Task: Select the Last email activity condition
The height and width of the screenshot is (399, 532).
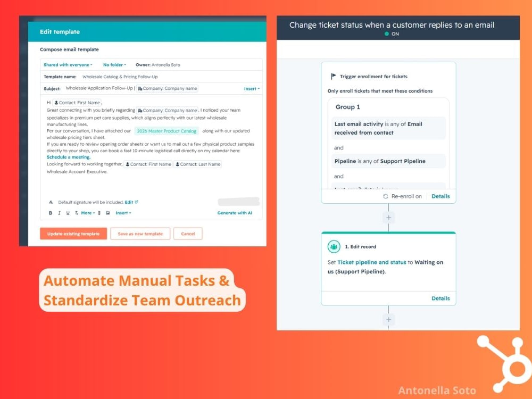Action: (x=388, y=128)
